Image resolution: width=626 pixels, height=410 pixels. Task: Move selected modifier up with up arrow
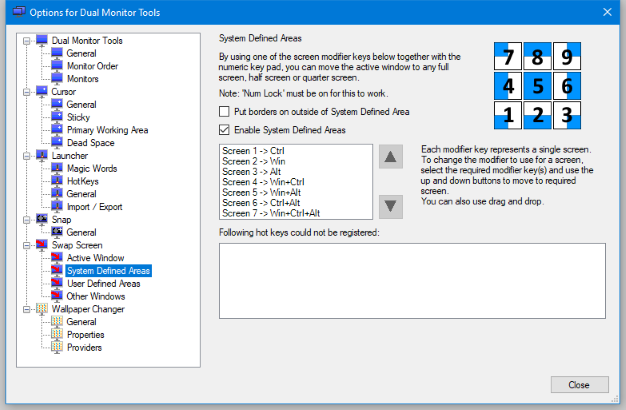[390, 156]
